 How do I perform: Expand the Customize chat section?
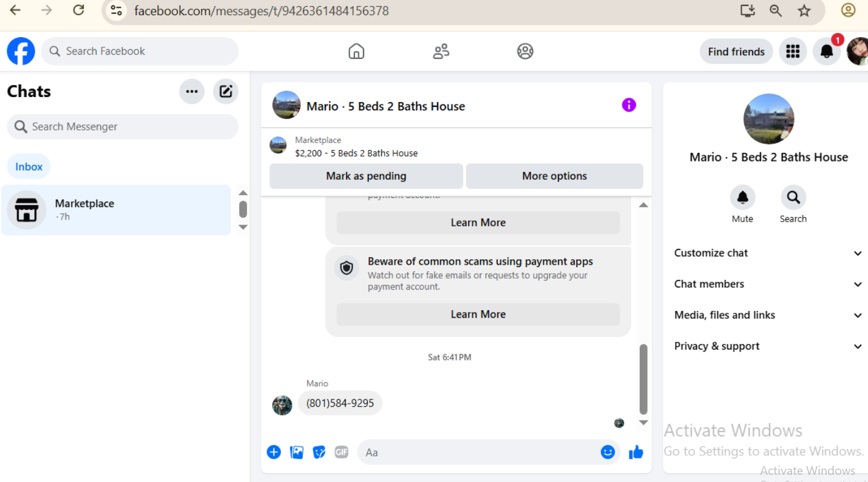[x=768, y=253]
